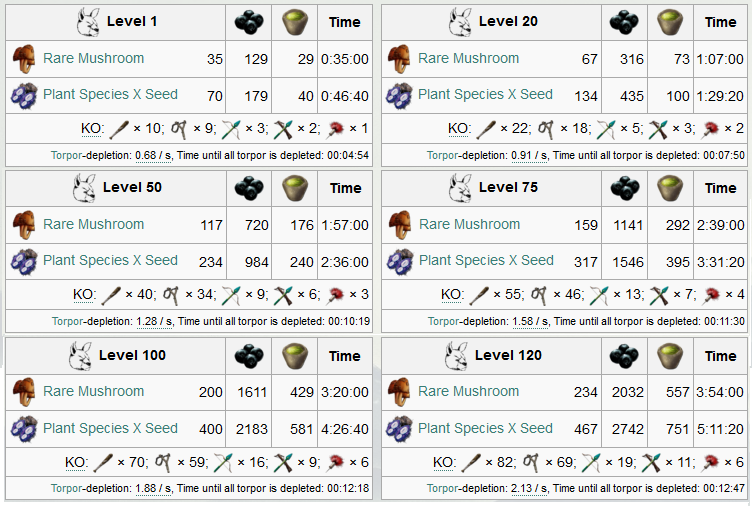Screen dimensions: 752x506
Task: Click the crossbow icon in Level 100 KO row
Action: (282, 463)
